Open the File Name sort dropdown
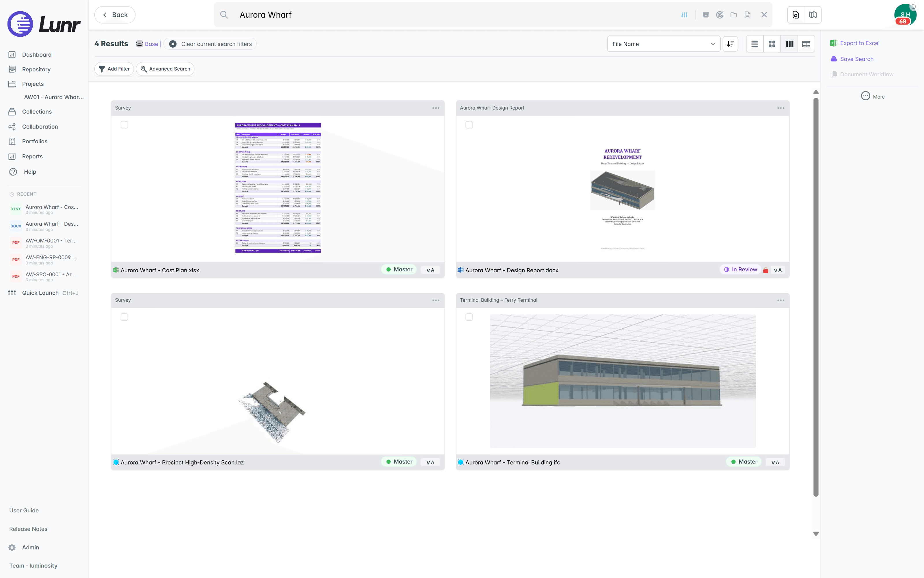924x578 pixels. coord(664,44)
